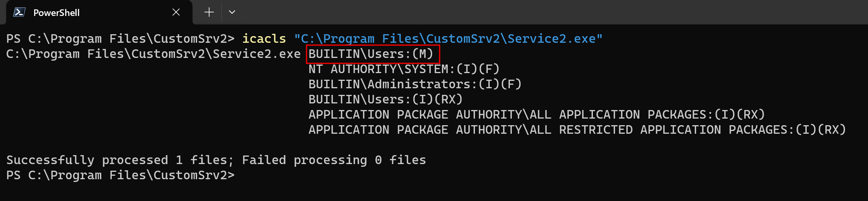The width and height of the screenshot is (868, 201).
Task: Click the output file path C:\Program Files\CustomSrv2\Service2.exe
Action: [x=153, y=54]
